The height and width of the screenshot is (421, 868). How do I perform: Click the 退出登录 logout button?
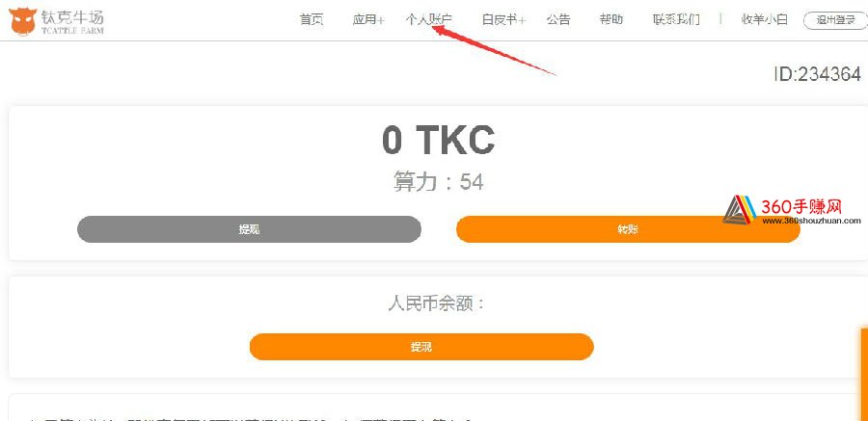tap(836, 20)
